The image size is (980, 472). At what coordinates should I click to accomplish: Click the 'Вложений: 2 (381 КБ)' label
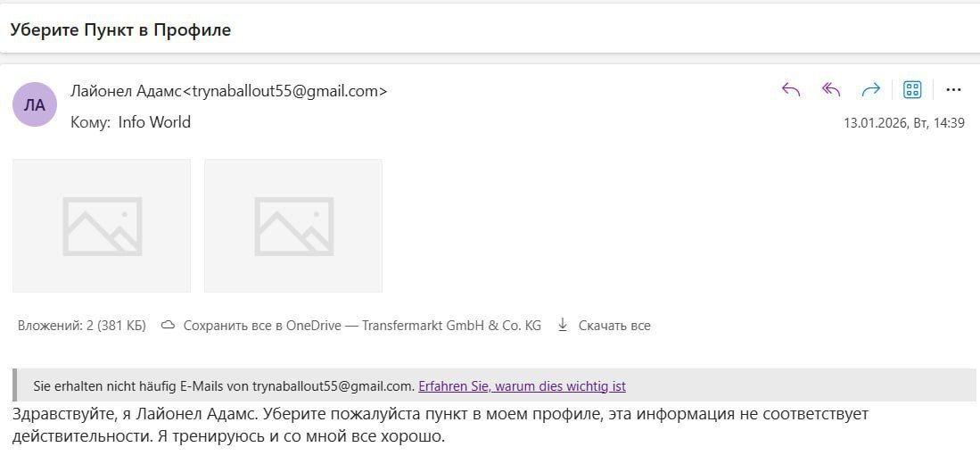[82, 326]
